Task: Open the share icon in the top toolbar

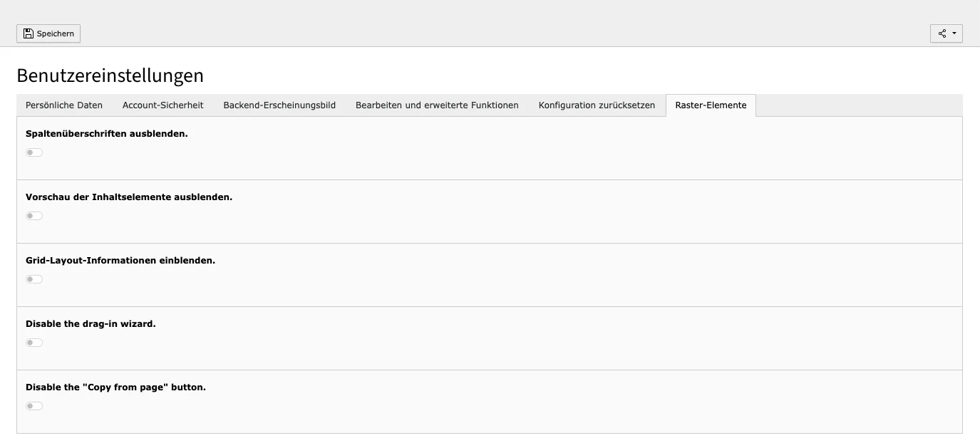Action: [942, 33]
